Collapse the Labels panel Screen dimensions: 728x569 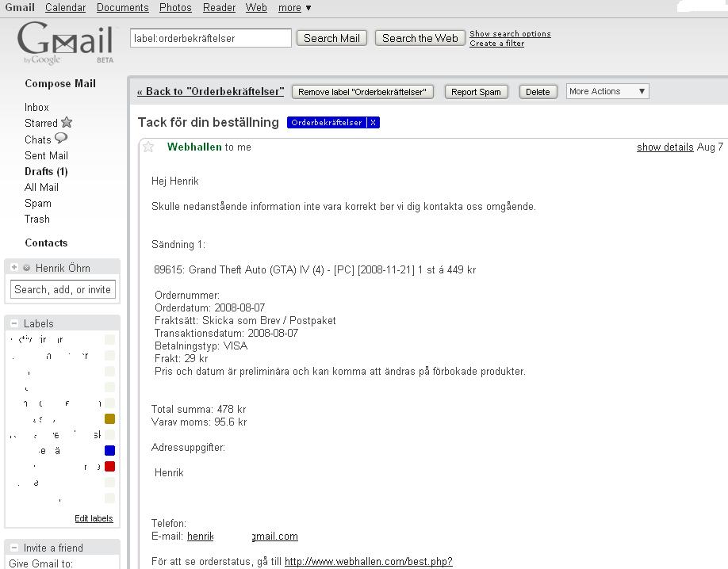pos(14,323)
